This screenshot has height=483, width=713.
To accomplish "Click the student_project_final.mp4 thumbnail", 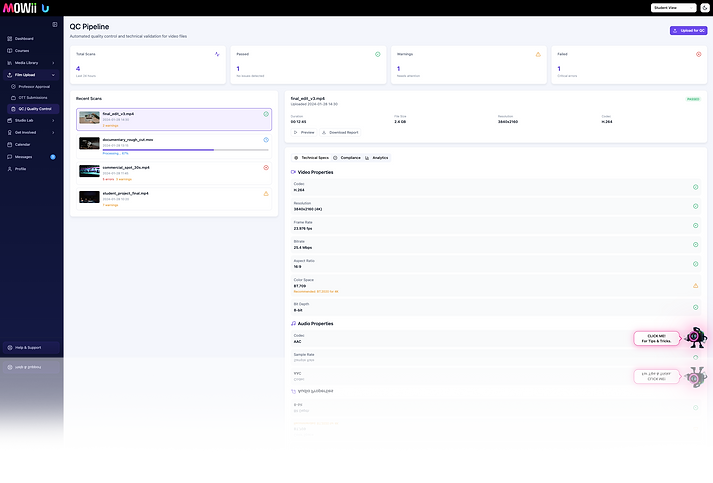I will tap(89, 197).
